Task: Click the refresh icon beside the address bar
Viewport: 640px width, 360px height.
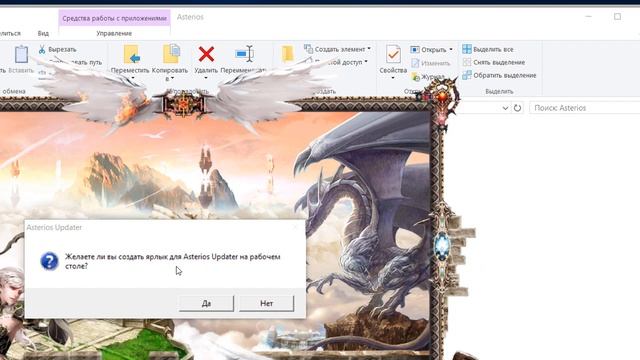Action: coord(517,108)
